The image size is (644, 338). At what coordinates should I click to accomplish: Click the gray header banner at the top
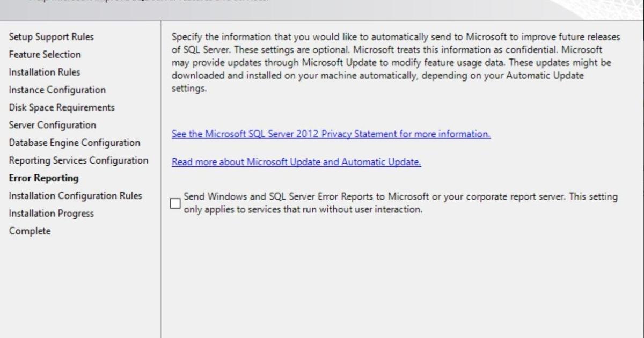(x=322, y=8)
